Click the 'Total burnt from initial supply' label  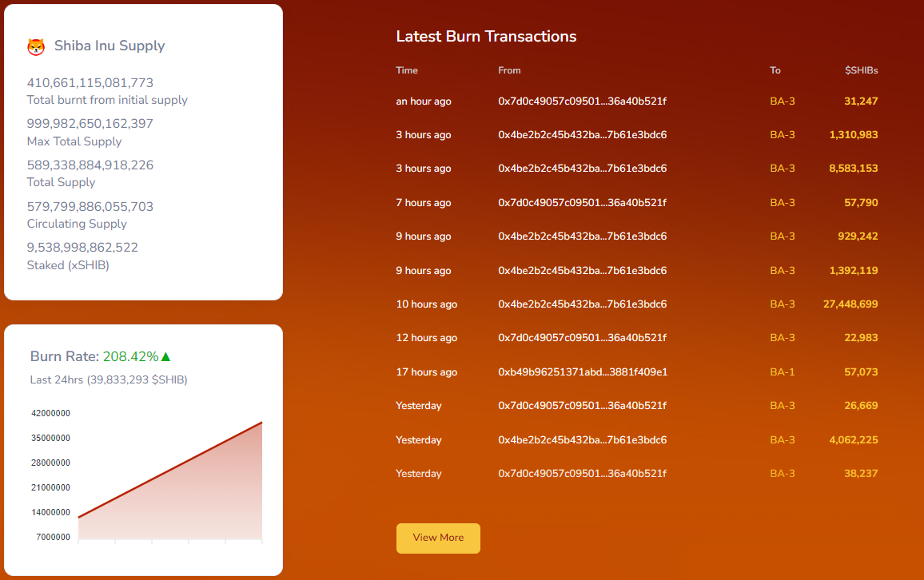click(x=107, y=100)
